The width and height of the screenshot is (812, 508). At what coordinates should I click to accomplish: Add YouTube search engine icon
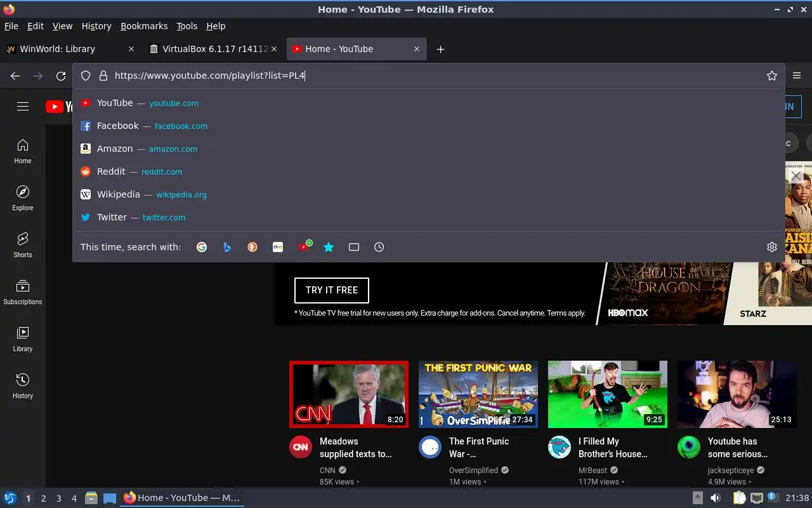tap(304, 246)
